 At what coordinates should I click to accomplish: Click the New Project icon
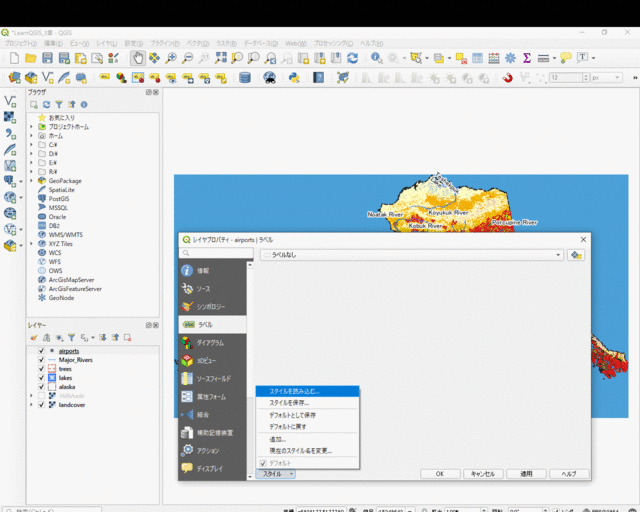(14, 58)
